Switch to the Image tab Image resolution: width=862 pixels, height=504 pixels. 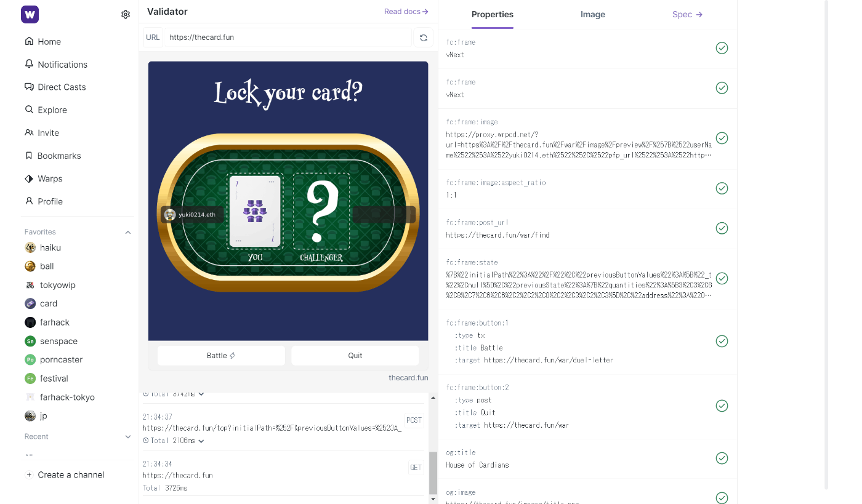(593, 15)
